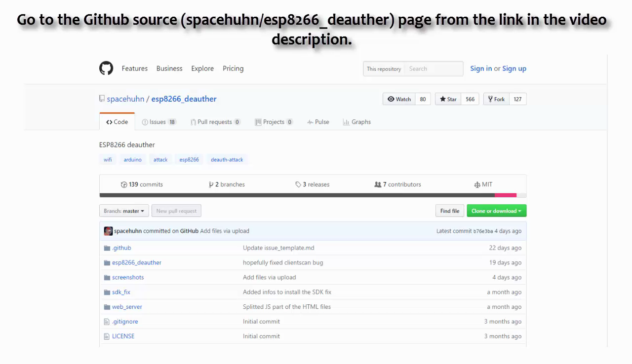Star the repository

pyautogui.click(x=448, y=99)
